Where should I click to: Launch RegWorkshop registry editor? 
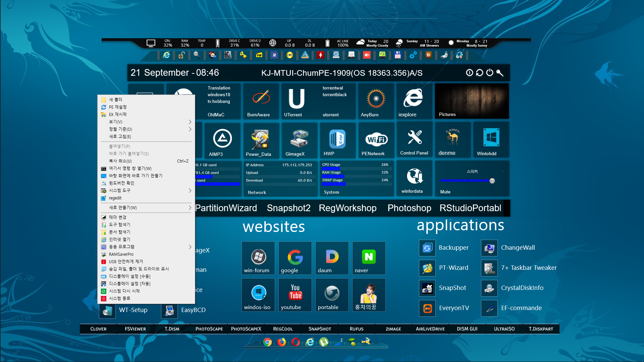[347, 208]
